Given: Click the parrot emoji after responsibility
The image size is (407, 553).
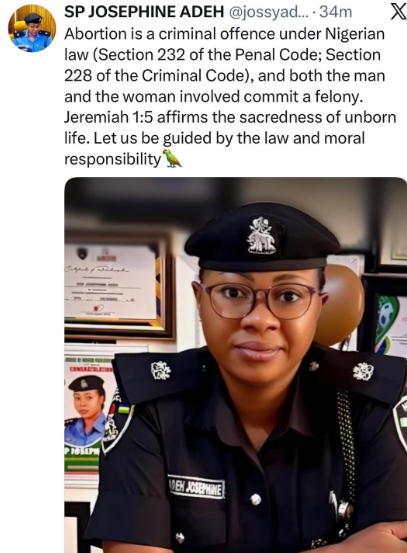Looking at the screenshot, I should pyautogui.click(x=172, y=158).
